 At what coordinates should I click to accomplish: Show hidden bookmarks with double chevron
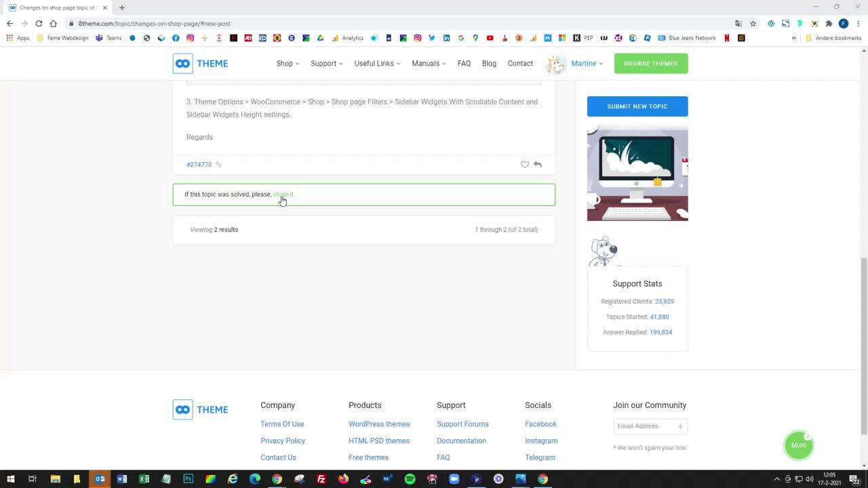pos(793,38)
